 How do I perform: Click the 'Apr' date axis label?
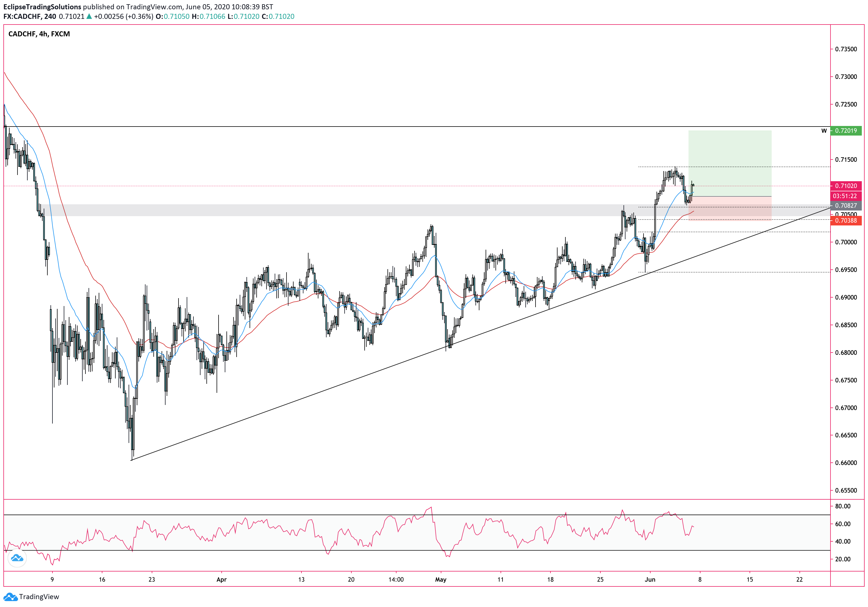click(222, 579)
